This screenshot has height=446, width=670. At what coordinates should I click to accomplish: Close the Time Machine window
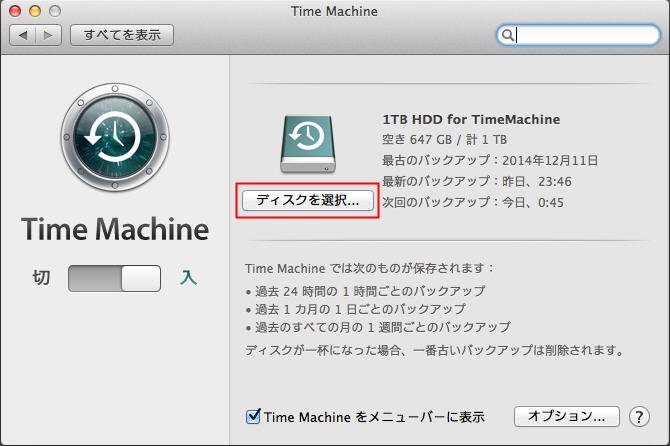coord(15,11)
